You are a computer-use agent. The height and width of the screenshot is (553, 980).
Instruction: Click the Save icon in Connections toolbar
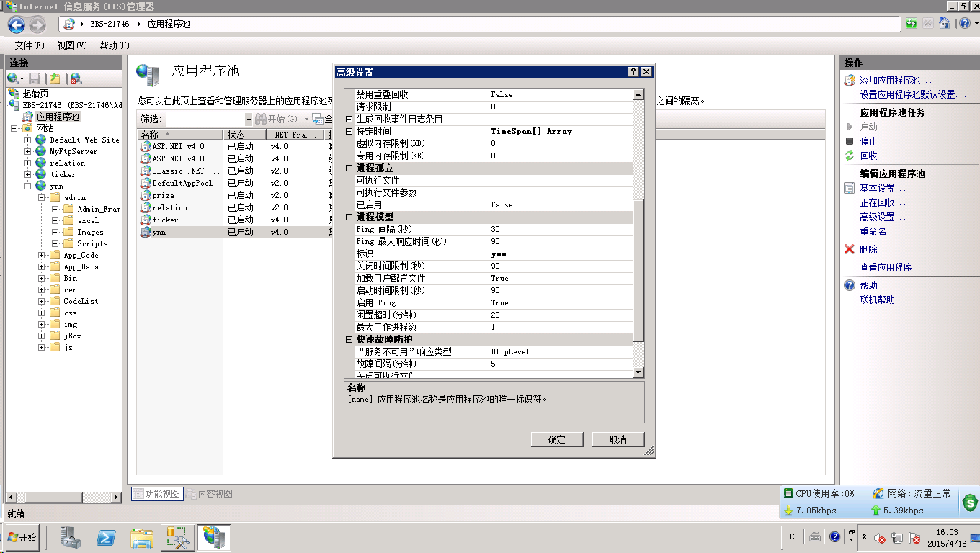[35, 78]
